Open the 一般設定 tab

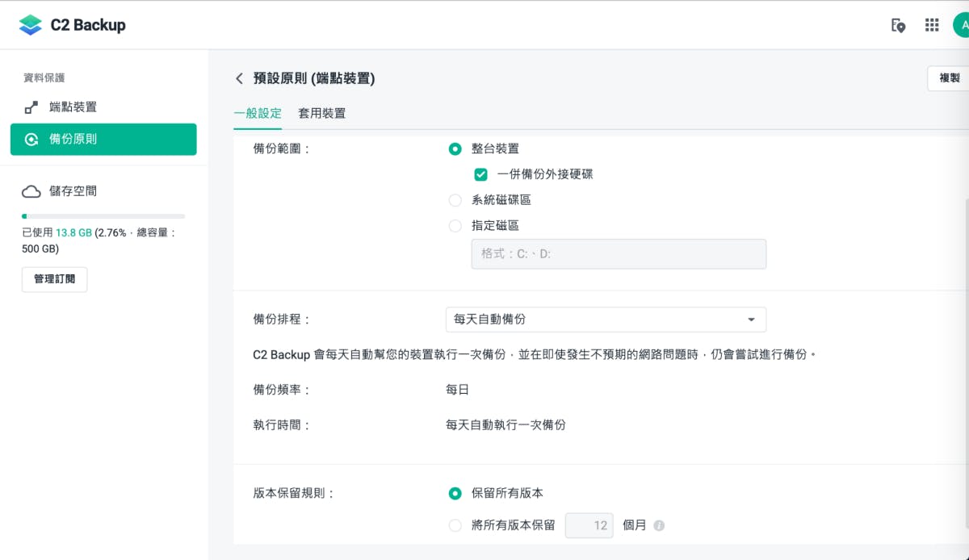[258, 113]
